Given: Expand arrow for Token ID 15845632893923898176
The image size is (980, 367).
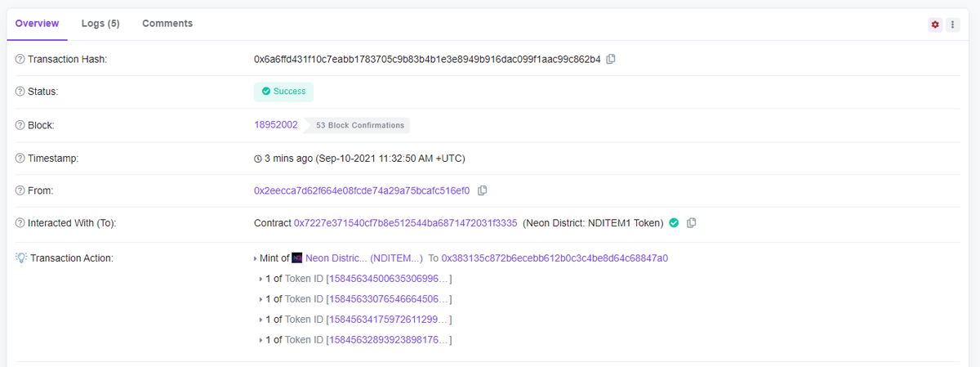Looking at the screenshot, I should 261,340.
